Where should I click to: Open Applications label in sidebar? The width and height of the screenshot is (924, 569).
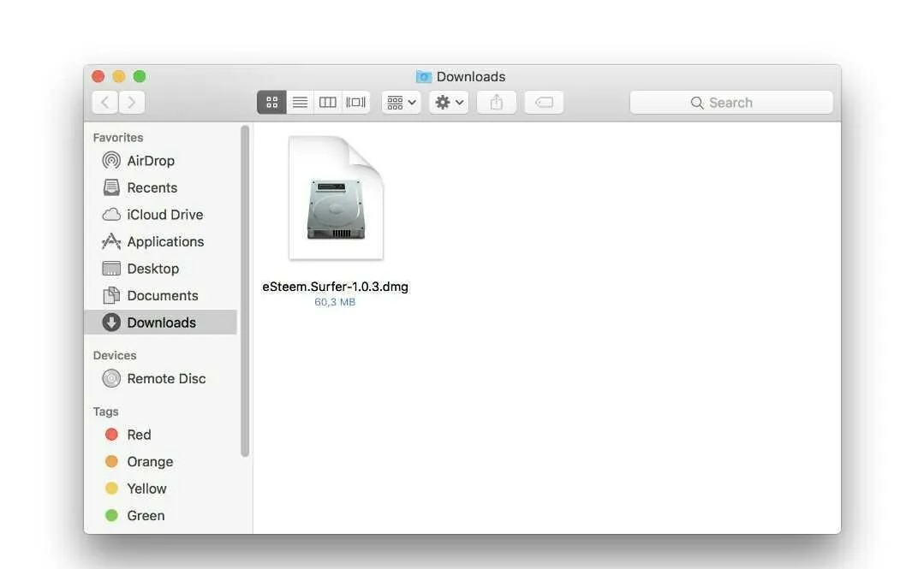coord(165,242)
